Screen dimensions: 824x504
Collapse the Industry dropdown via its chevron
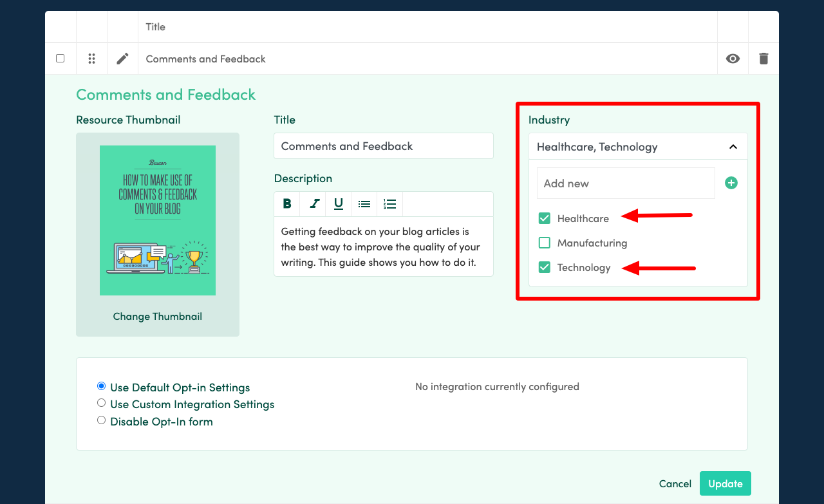point(733,147)
